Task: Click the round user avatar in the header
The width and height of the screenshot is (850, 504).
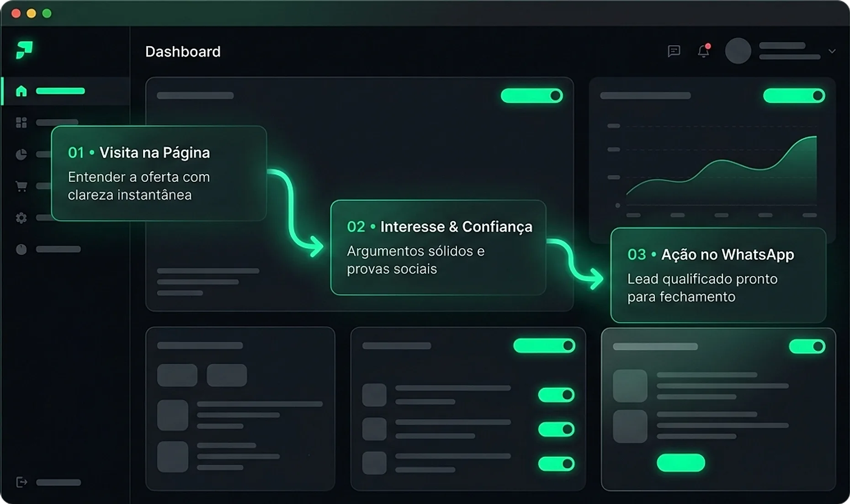Action: pyautogui.click(x=738, y=51)
